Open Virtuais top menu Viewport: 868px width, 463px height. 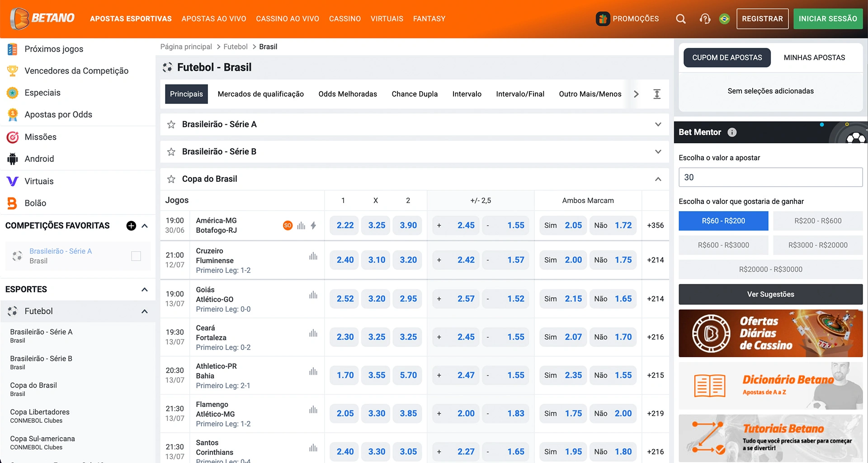[x=387, y=19]
